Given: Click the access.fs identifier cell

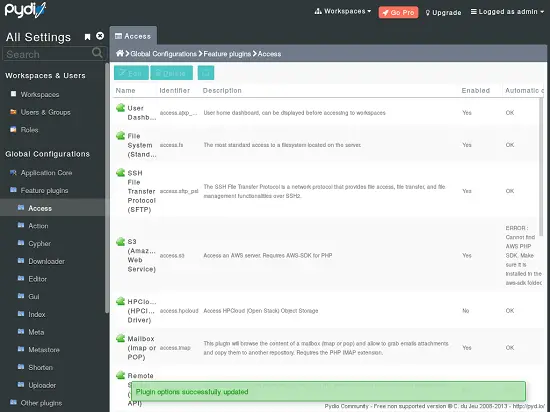Looking at the screenshot, I should click(x=172, y=145).
